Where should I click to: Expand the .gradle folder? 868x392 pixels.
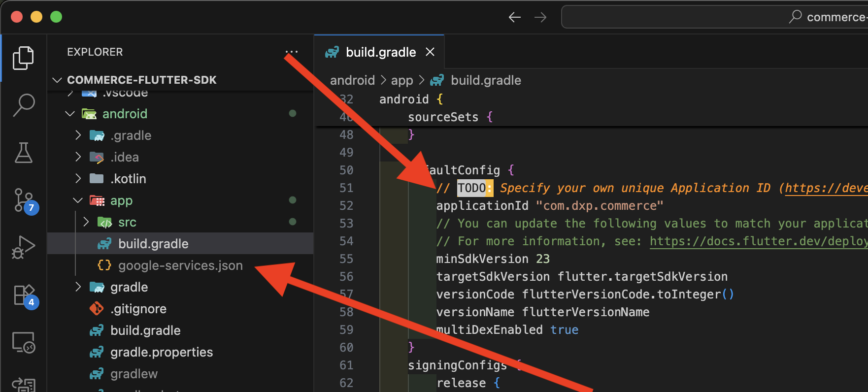point(78,135)
